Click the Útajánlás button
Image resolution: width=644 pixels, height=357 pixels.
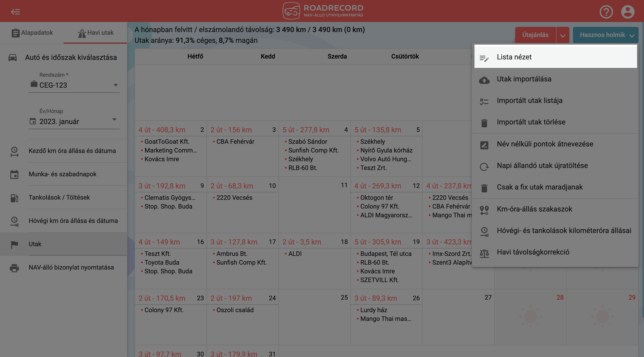[535, 35]
